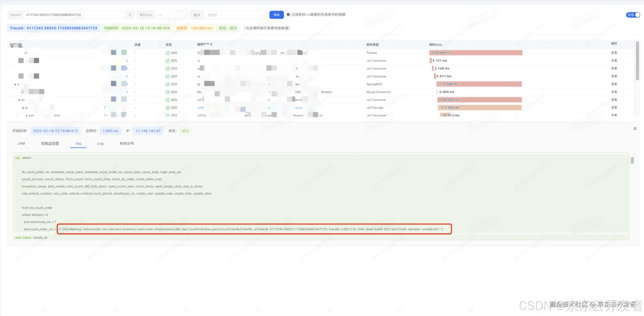The width and height of the screenshot is (644, 316).
Task: Click the IP value 11.146.142.67
Action: click(x=148, y=131)
